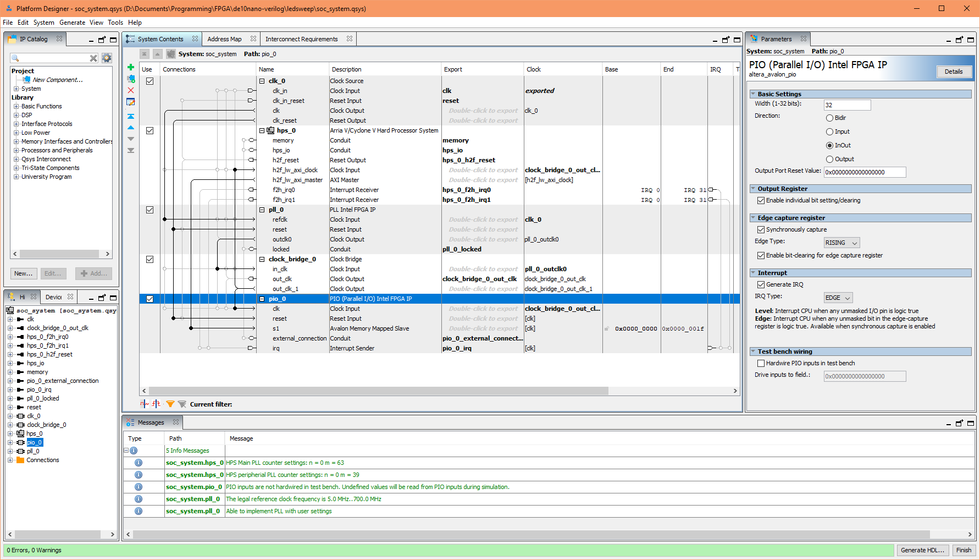Open the System menu
Image resolution: width=980 pixels, height=560 pixels.
pyautogui.click(x=43, y=23)
